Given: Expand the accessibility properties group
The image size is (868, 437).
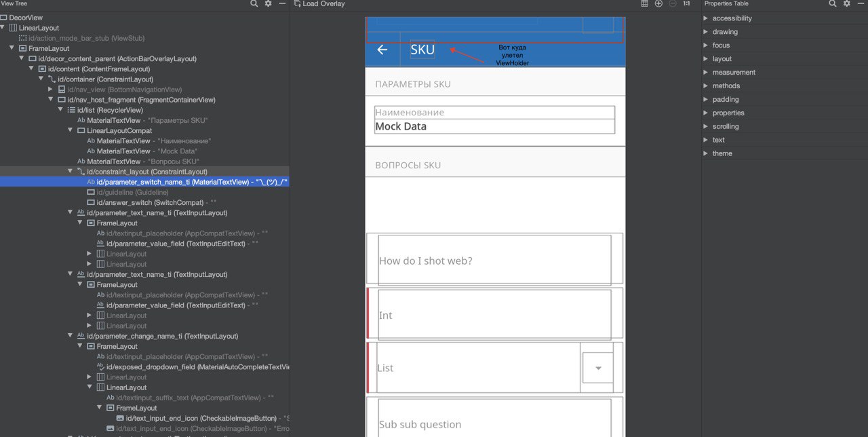Looking at the screenshot, I should coord(706,18).
